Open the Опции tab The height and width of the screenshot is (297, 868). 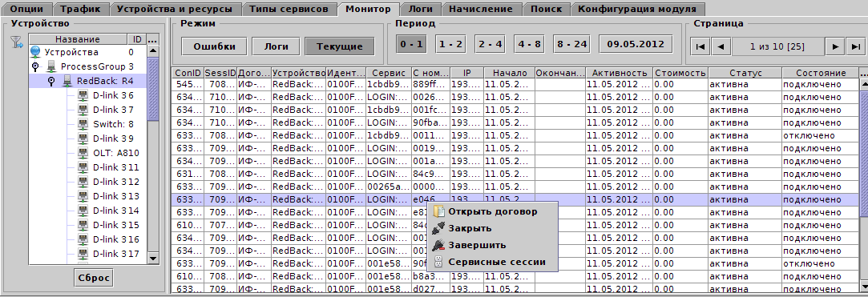26,9
